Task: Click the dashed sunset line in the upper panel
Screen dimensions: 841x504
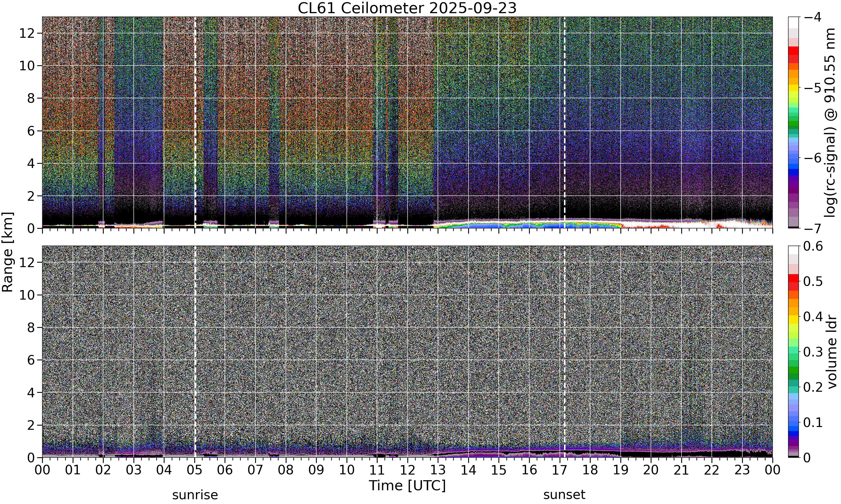Action: tap(565, 122)
